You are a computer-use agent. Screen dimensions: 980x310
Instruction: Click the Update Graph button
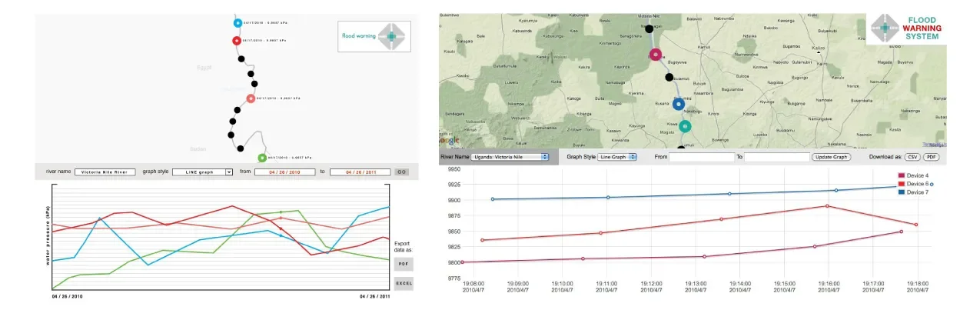(x=831, y=157)
